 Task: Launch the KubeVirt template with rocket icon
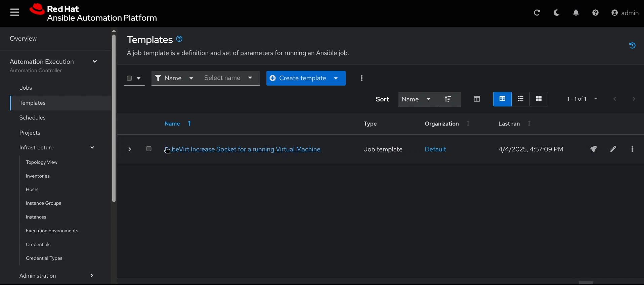click(594, 149)
